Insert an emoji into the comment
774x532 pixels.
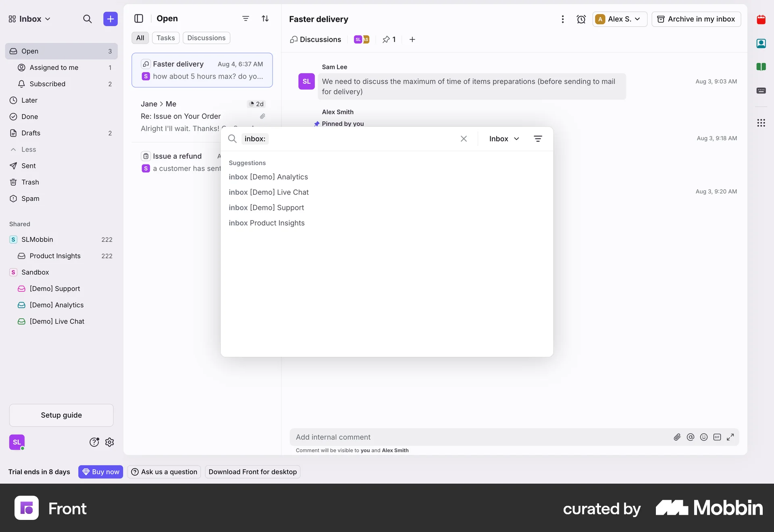pos(704,437)
